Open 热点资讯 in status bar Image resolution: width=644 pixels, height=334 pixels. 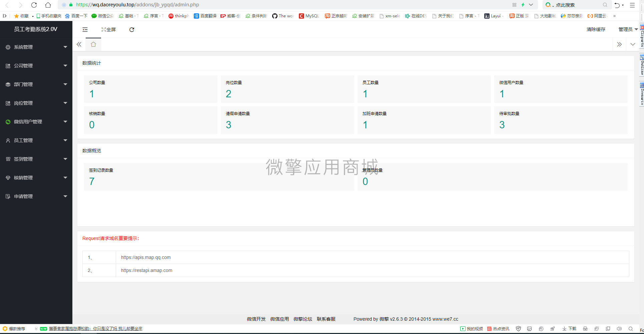[x=498, y=329]
